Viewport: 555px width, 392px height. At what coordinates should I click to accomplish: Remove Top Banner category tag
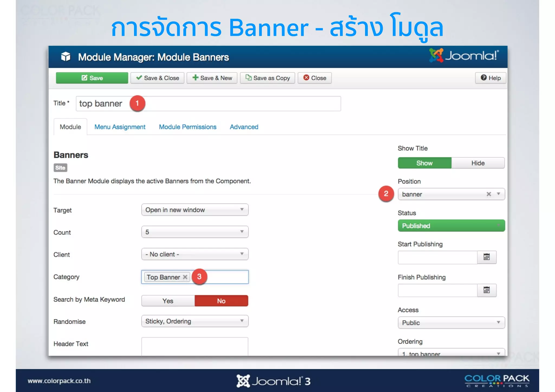tap(185, 277)
